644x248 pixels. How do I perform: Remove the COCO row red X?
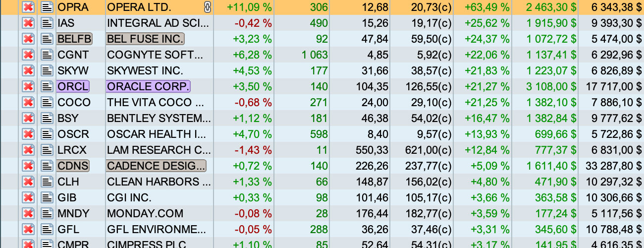coord(28,103)
